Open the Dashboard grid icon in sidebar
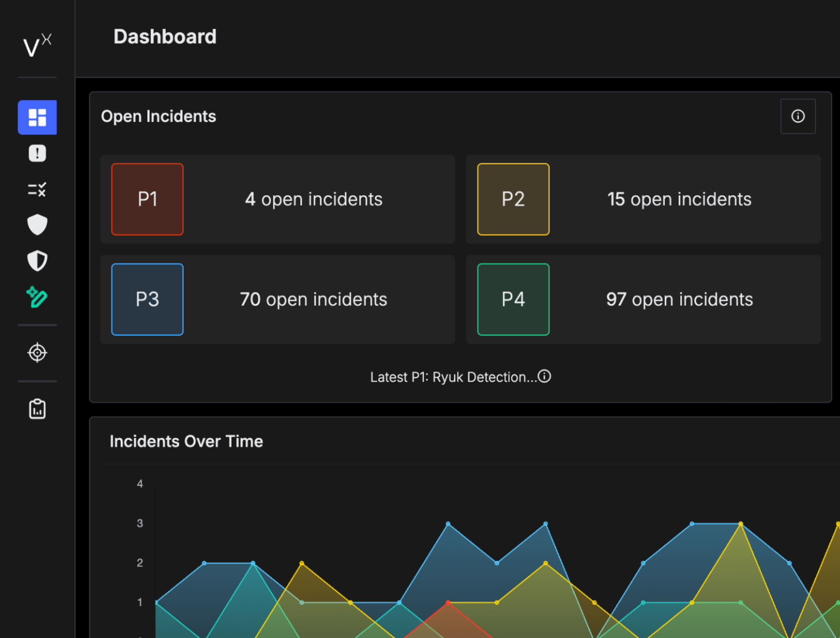Screen dimensions: 840x638 click(37, 117)
